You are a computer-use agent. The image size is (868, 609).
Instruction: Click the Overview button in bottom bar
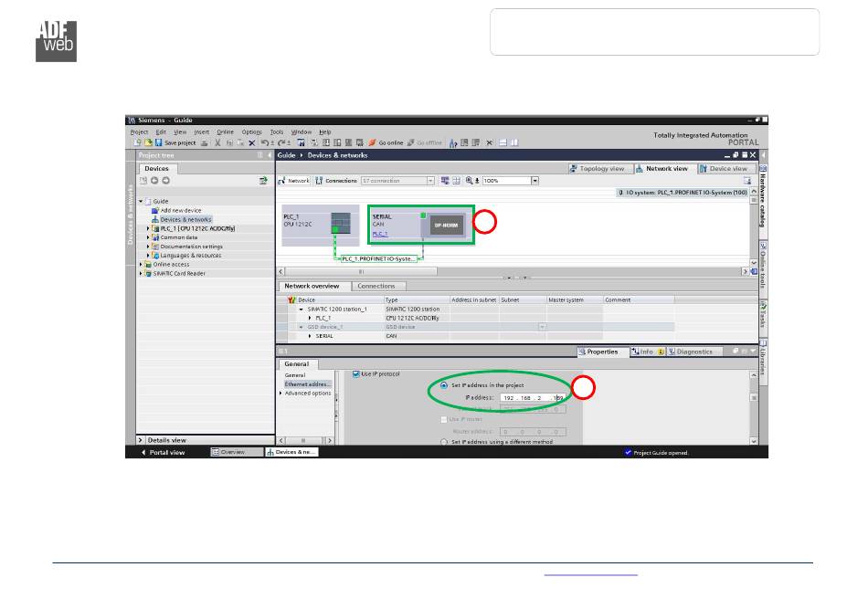click(237, 453)
